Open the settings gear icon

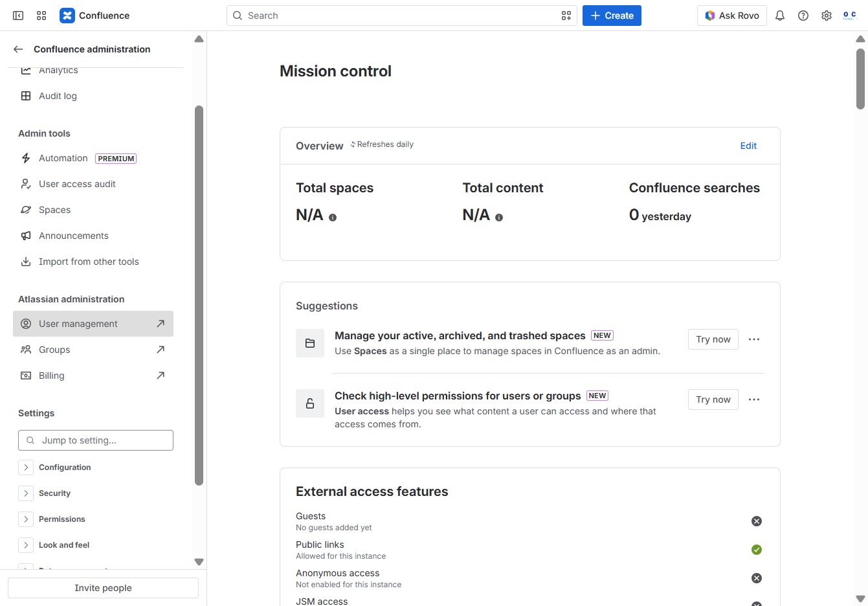click(x=827, y=16)
